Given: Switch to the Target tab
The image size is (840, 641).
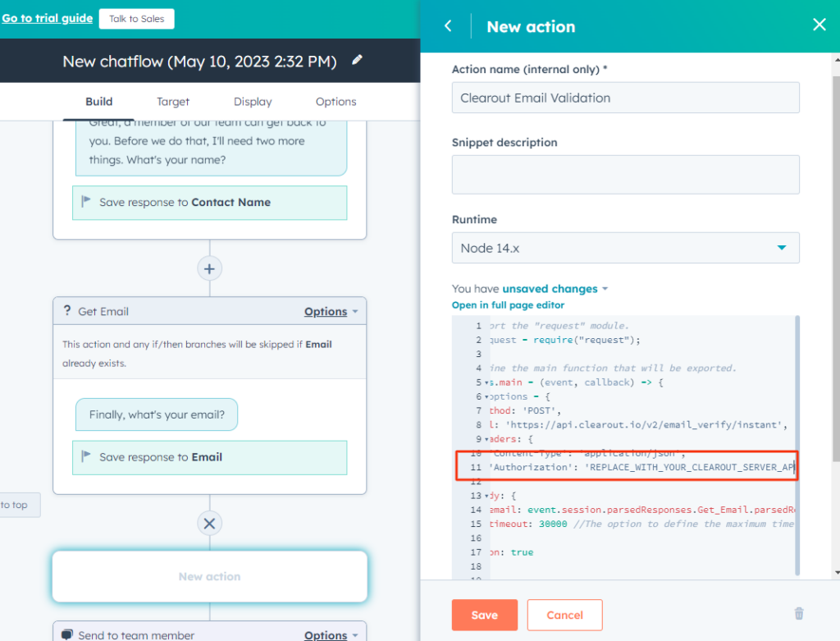Looking at the screenshot, I should (172, 101).
